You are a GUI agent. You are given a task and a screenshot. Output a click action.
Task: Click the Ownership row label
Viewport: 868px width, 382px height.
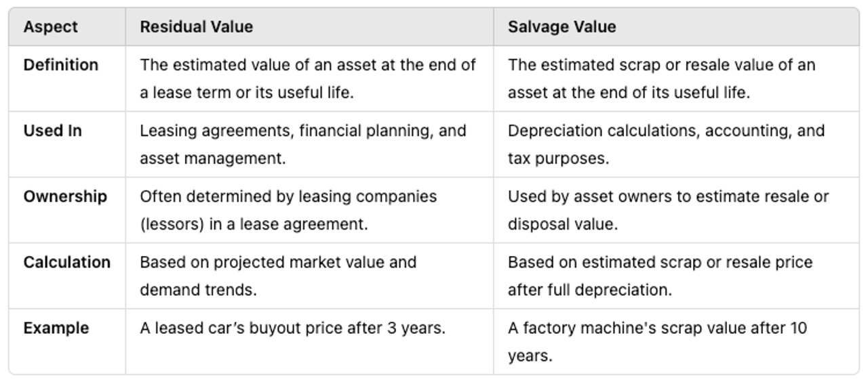click(x=65, y=196)
